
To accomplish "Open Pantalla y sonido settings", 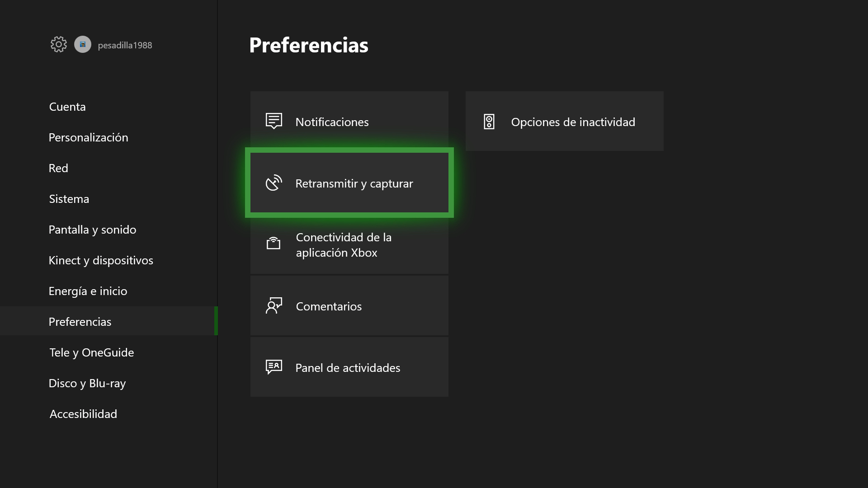I will click(x=93, y=230).
